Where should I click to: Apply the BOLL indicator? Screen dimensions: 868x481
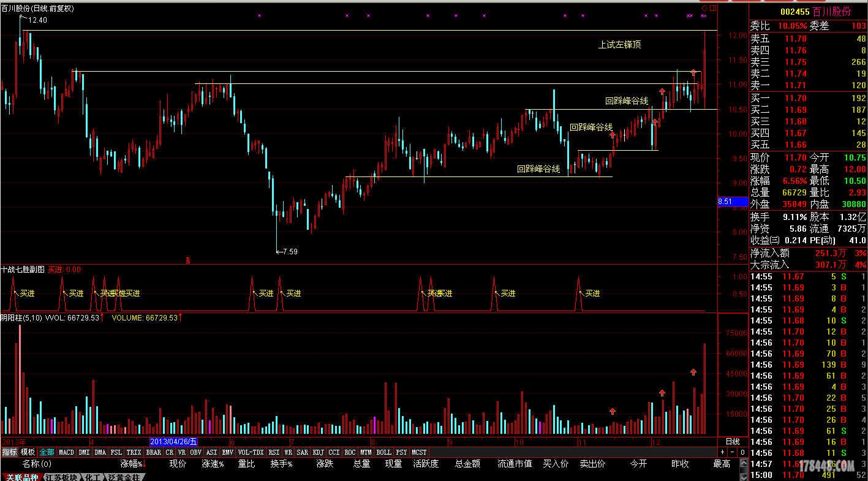(383, 453)
